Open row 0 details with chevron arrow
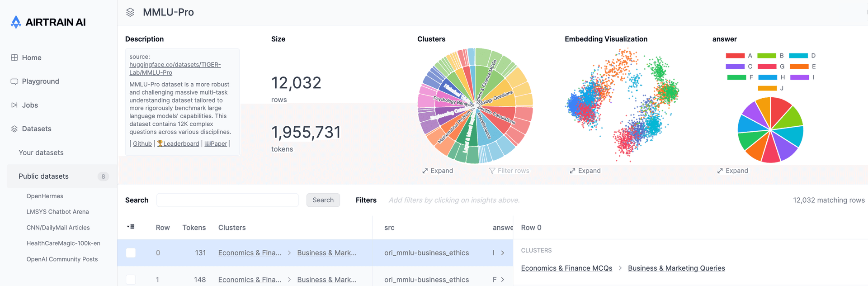 [502, 253]
